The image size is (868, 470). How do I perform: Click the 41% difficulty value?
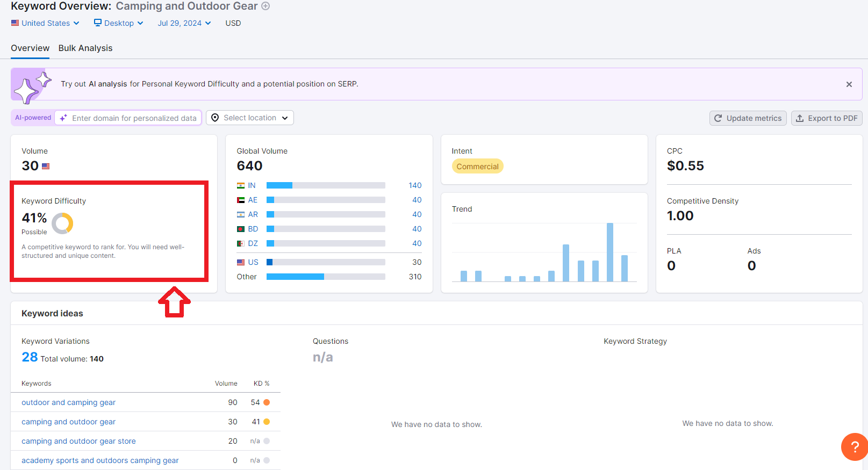click(34, 218)
